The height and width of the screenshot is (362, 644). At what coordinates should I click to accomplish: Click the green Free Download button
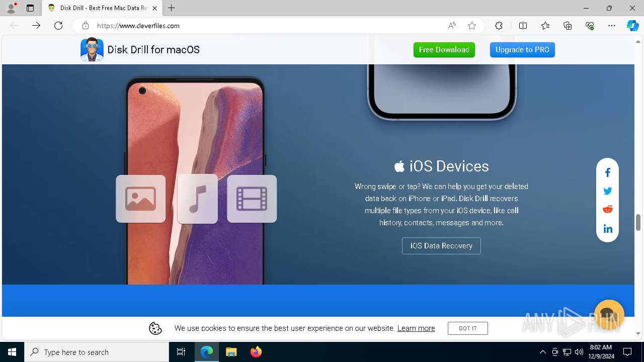pyautogui.click(x=444, y=50)
